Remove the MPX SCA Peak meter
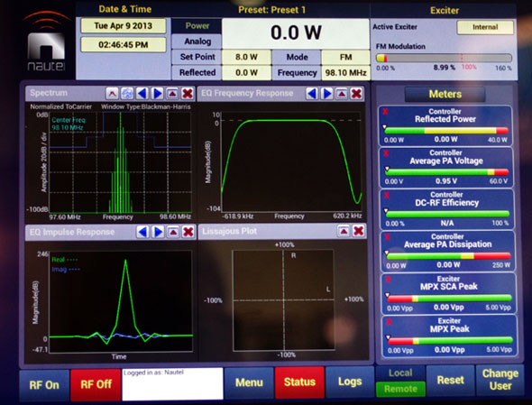The height and width of the screenshot is (405, 532). pos(388,280)
